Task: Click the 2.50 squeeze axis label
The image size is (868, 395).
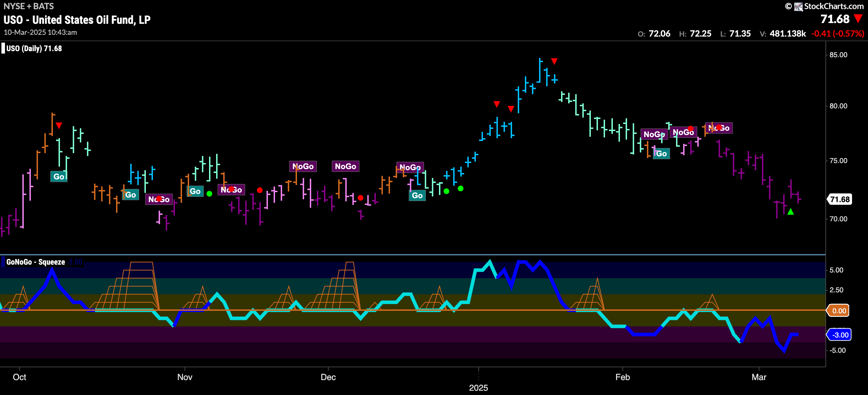Action: click(x=836, y=290)
